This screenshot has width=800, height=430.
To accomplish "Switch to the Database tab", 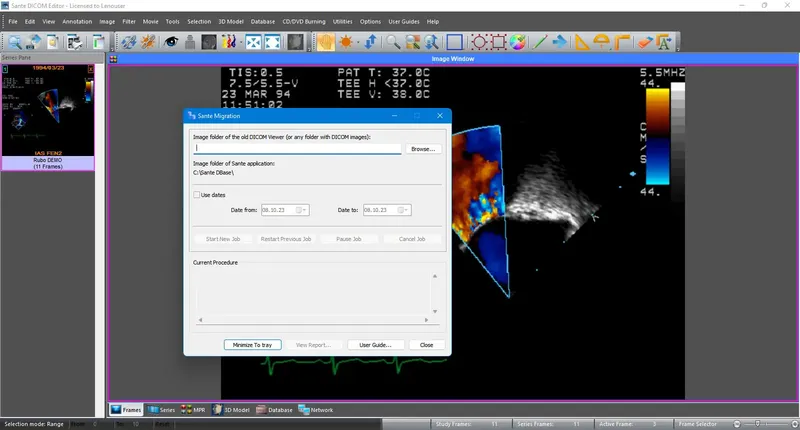I will tap(274, 410).
